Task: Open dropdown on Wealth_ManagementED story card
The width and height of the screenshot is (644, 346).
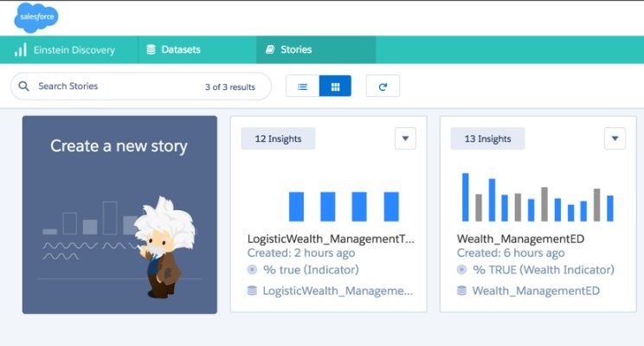Action: coord(615,138)
